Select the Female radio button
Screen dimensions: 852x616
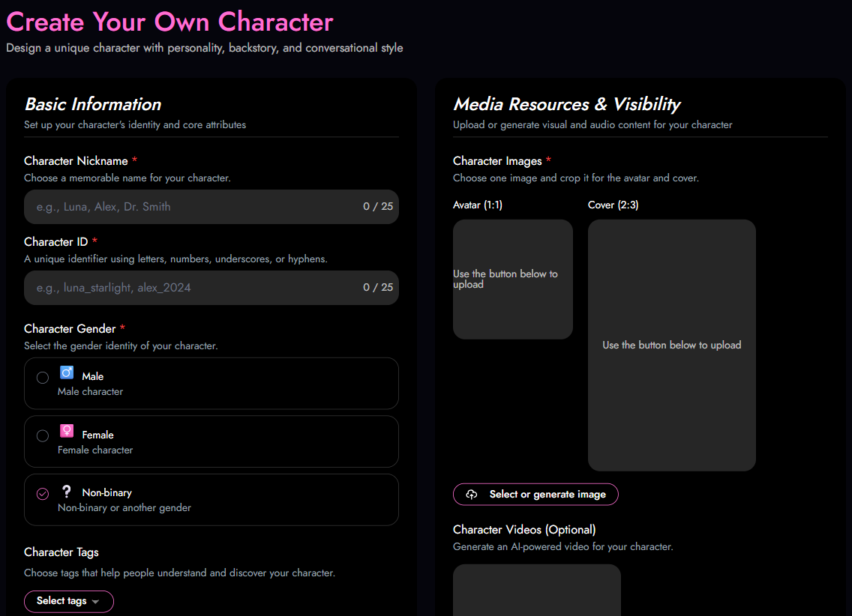[x=43, y=436]
